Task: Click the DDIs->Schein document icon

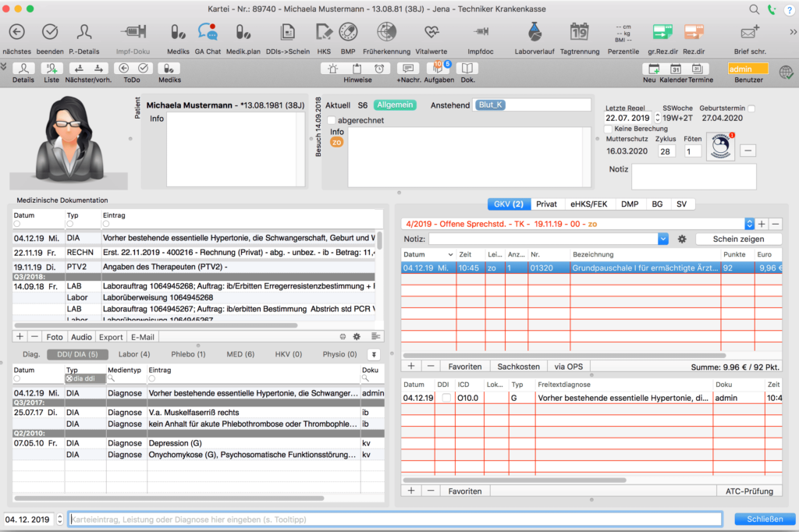Action: tap(288, 32)
